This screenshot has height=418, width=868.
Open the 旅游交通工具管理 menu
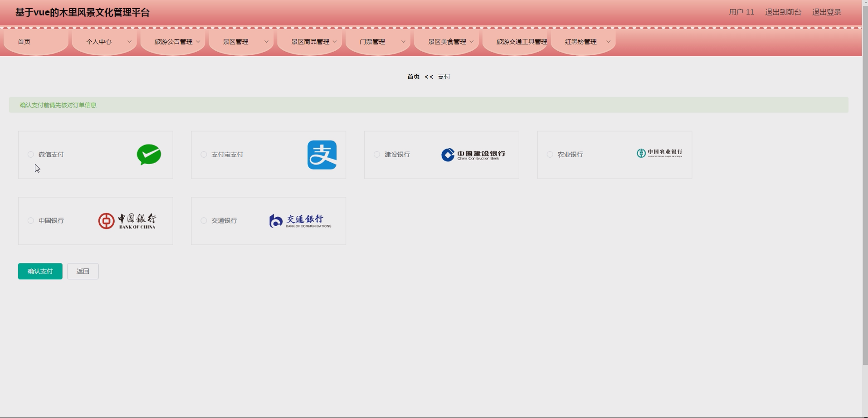[515, 42]
